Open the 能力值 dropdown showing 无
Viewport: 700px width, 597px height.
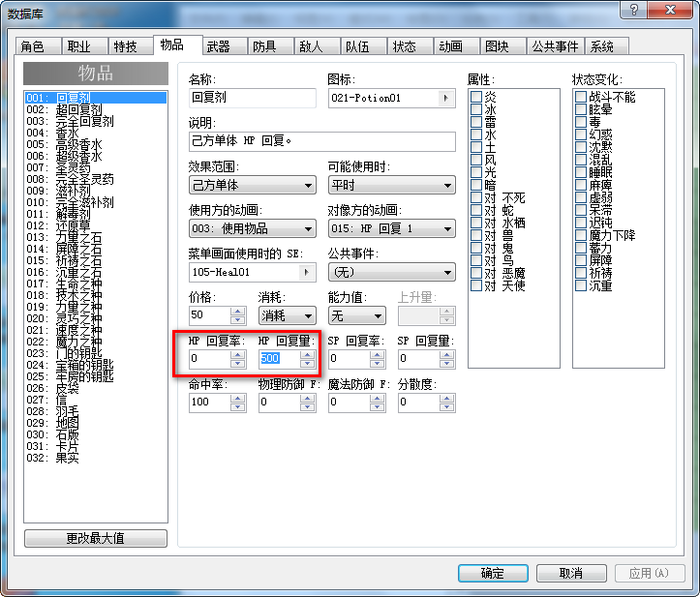tap(356, 315)
